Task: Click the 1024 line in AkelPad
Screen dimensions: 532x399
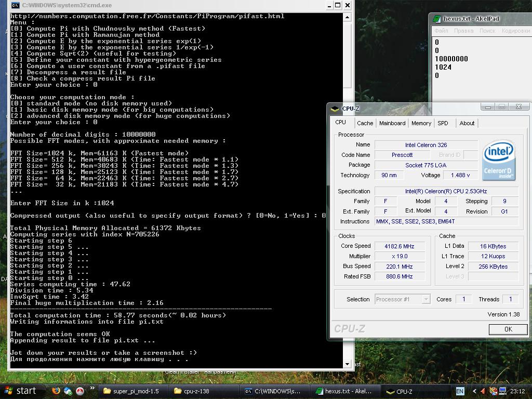Action: [x=443, y=67]
